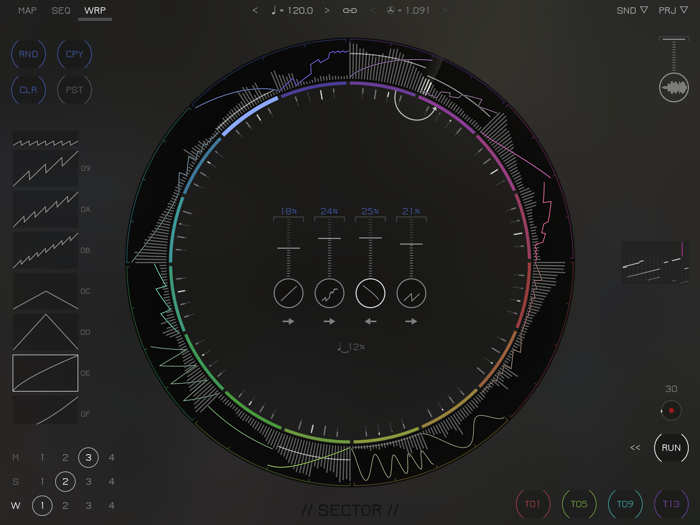
Task: Select S row option 4
Action: click(111, 482)
